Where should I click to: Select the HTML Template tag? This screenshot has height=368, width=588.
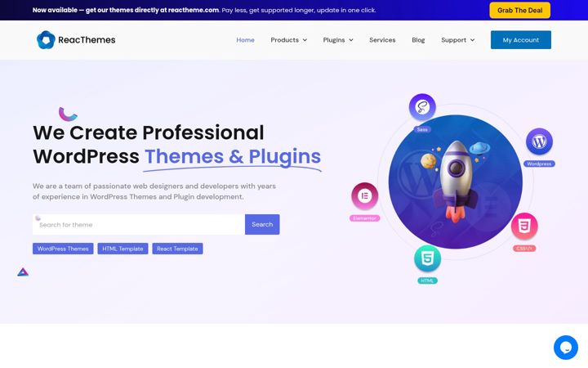click(x=122, y=249)
